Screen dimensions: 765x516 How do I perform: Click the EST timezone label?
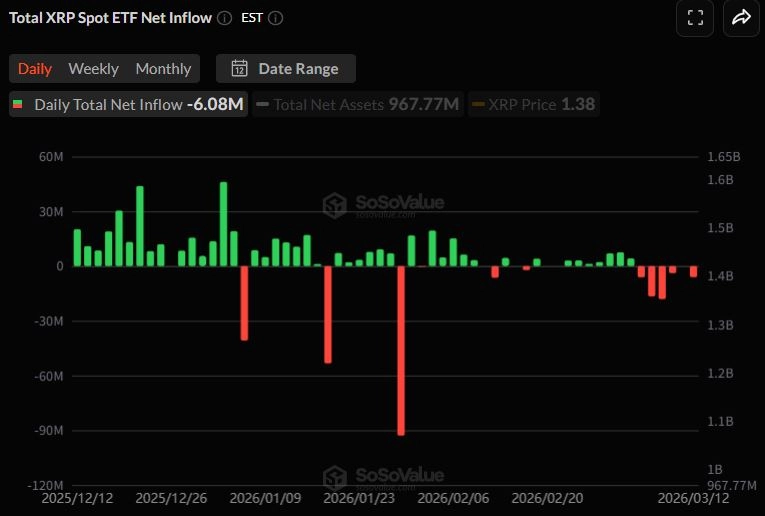pos(252,18)
